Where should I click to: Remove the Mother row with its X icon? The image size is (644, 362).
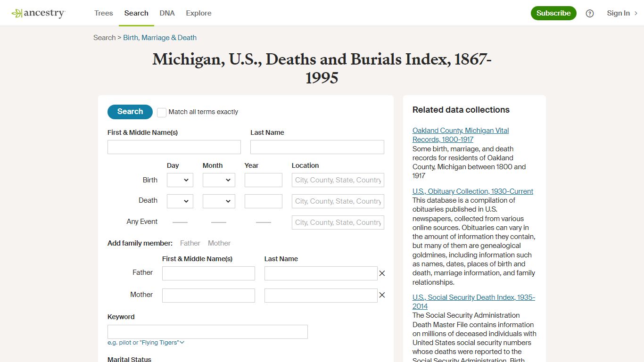point(382,295)
